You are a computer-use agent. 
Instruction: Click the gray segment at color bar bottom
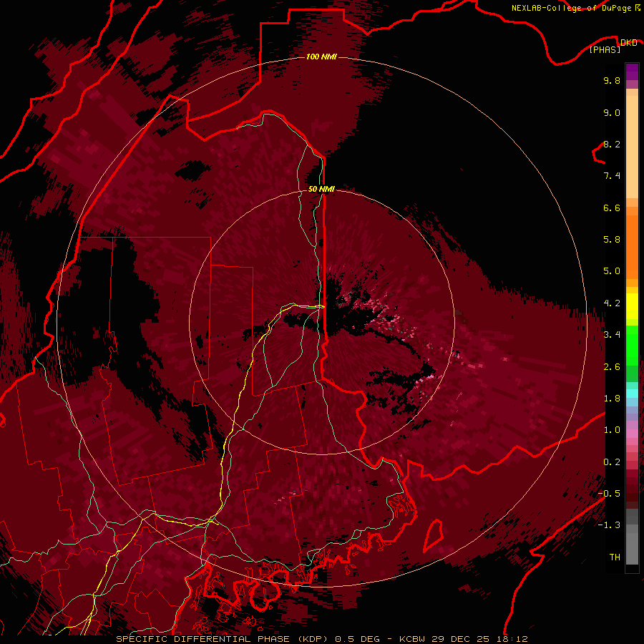[x=632, y=548]
